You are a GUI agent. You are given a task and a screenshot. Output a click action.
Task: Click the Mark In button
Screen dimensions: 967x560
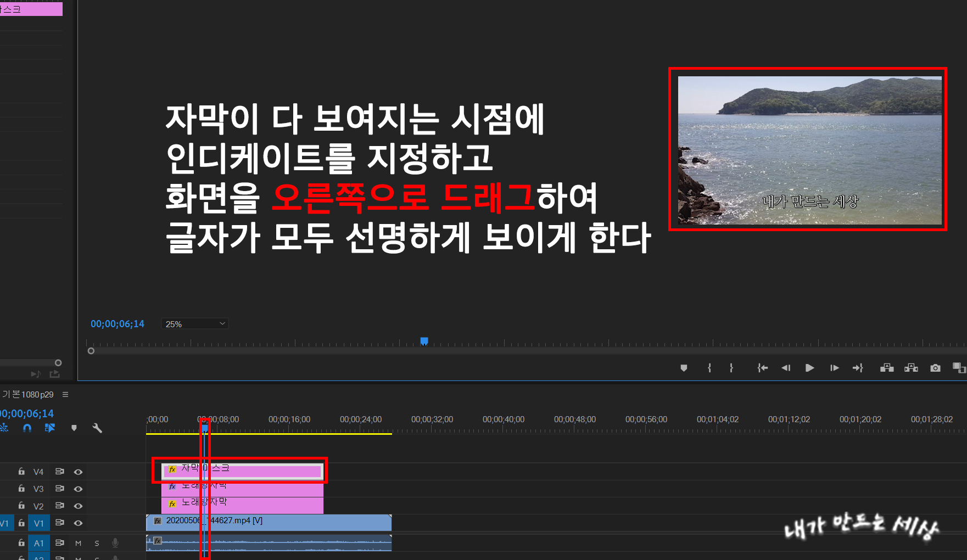709,368
